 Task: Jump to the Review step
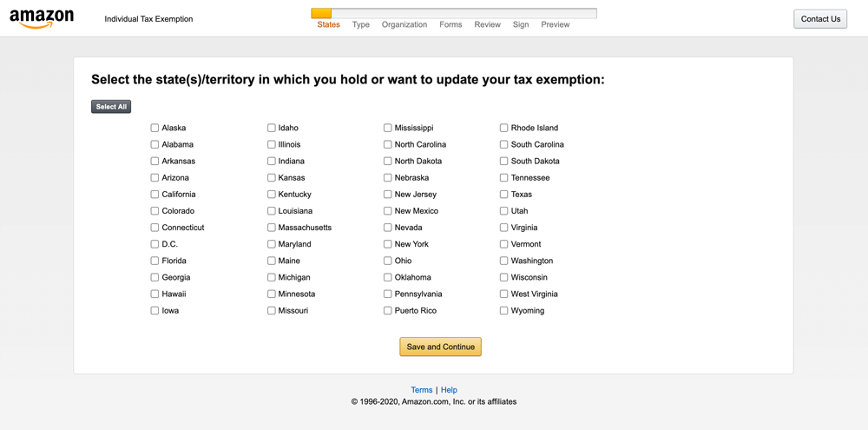click(487, 24)
